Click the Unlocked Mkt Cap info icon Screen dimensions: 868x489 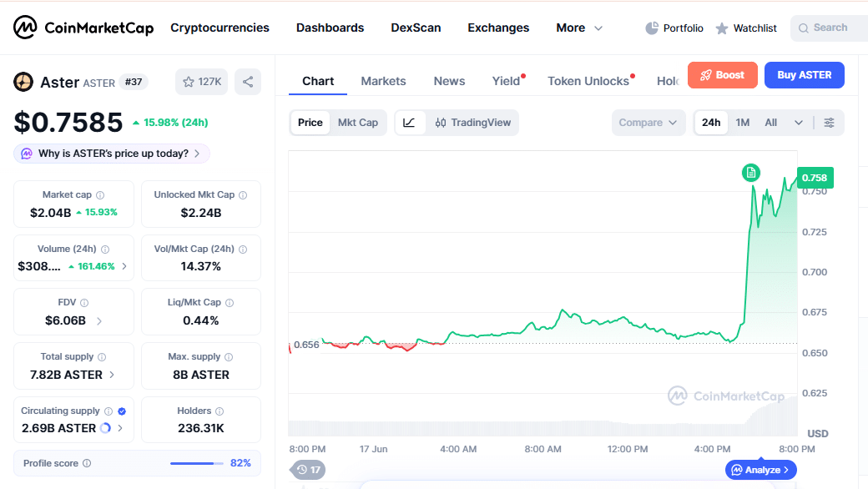243,195
